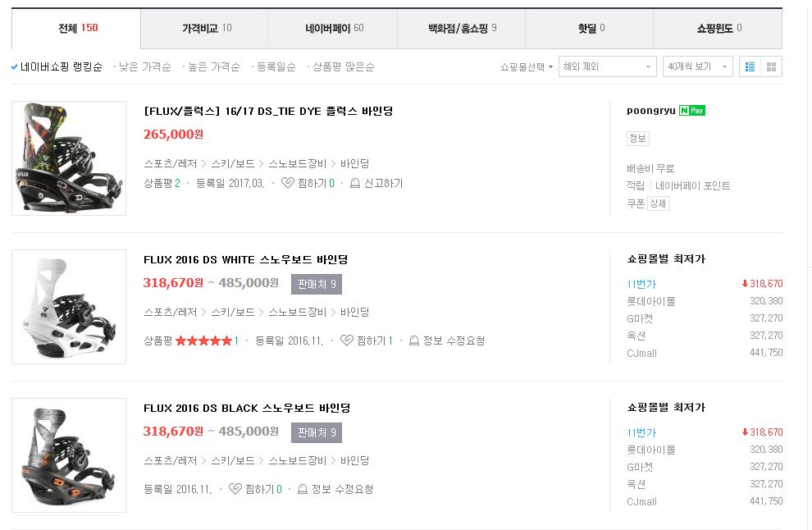This screenshot has width=812, height=530.
Task: Click 265,000원 price text
Action: pyautogui.click(x=174, y=135)
